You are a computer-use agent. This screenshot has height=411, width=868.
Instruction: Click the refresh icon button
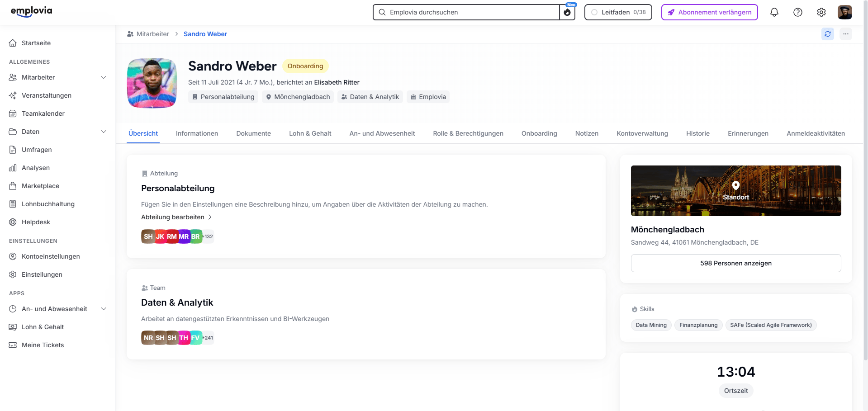click(828, 34)
